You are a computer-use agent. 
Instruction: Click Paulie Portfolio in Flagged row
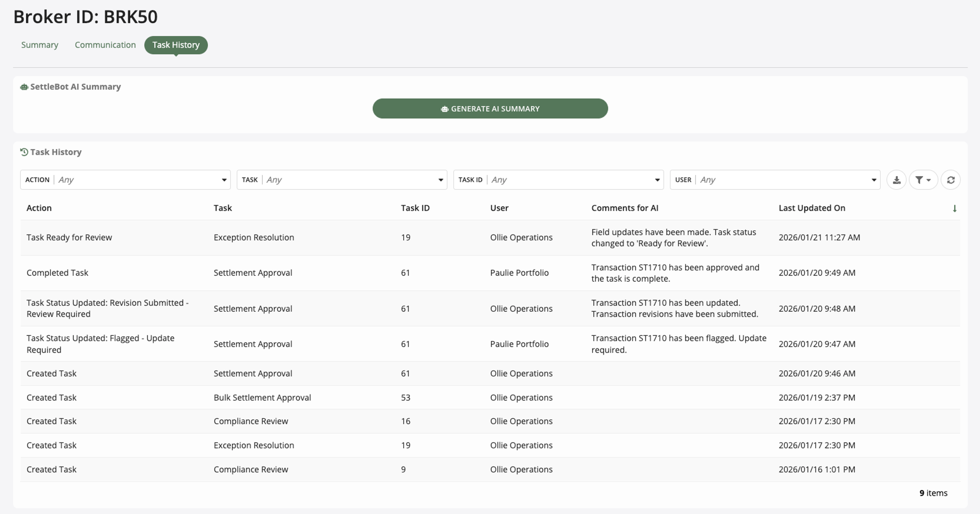pyautogui.click(x=519, y=344)
